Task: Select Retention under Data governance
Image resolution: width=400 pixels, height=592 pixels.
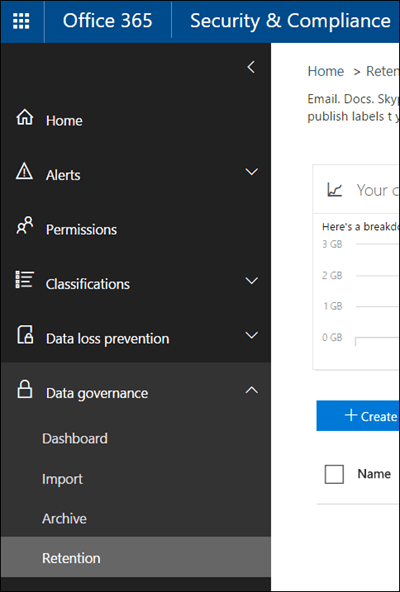Action: 136,558
